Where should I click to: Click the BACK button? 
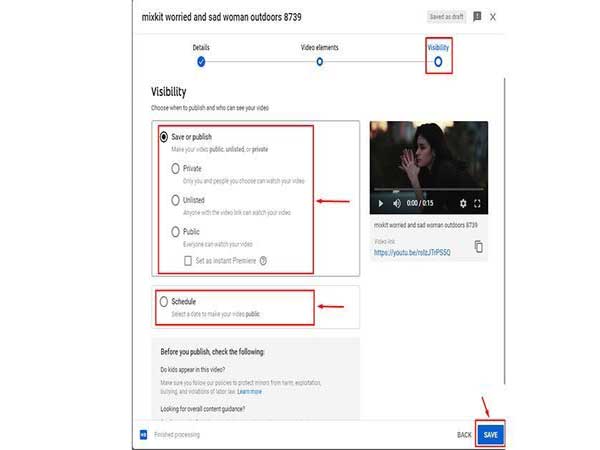(x=464, y=435)
